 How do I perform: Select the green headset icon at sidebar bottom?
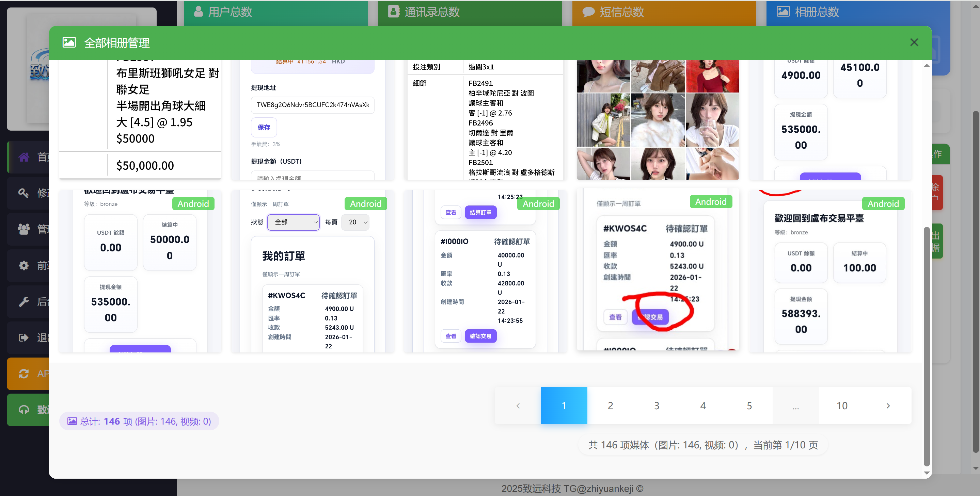click(23, 410)
